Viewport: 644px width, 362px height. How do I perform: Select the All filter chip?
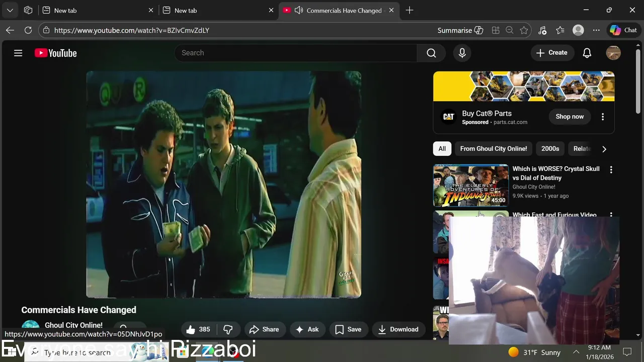coord(442,149)
